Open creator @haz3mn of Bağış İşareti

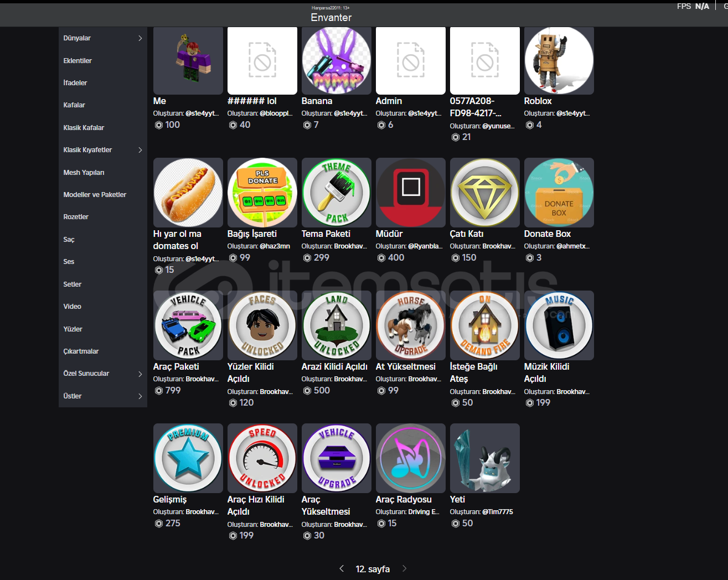(x=275, y=246)
